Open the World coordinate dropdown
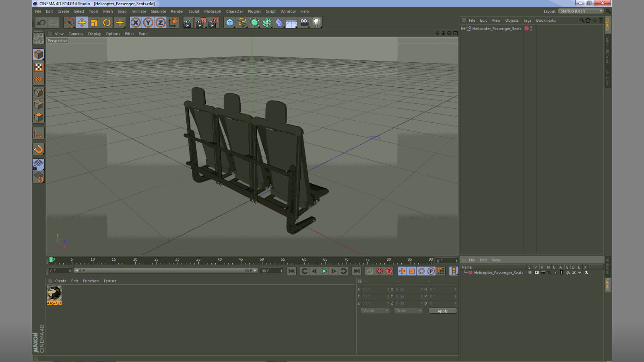644x362 pixels. (x=375, y=311)
